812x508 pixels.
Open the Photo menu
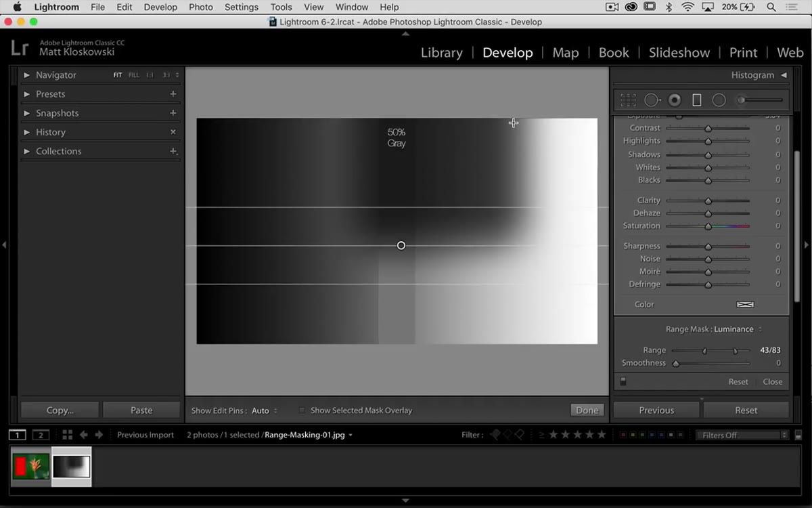(x=201, y=7)
